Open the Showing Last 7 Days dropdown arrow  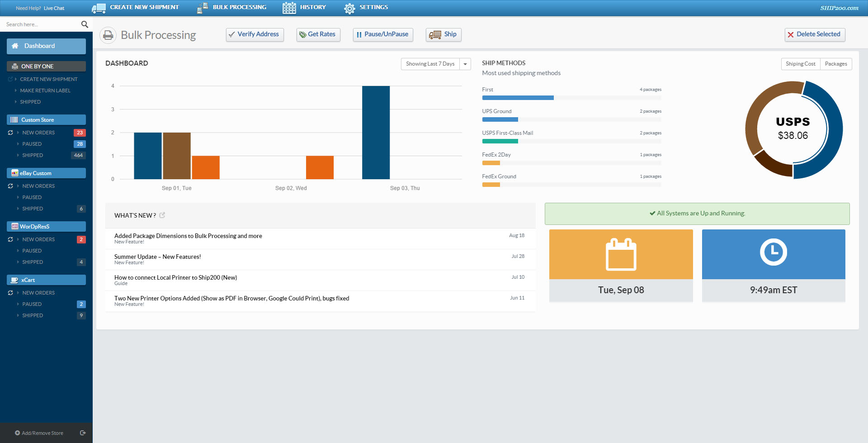[x=465, y=64]
